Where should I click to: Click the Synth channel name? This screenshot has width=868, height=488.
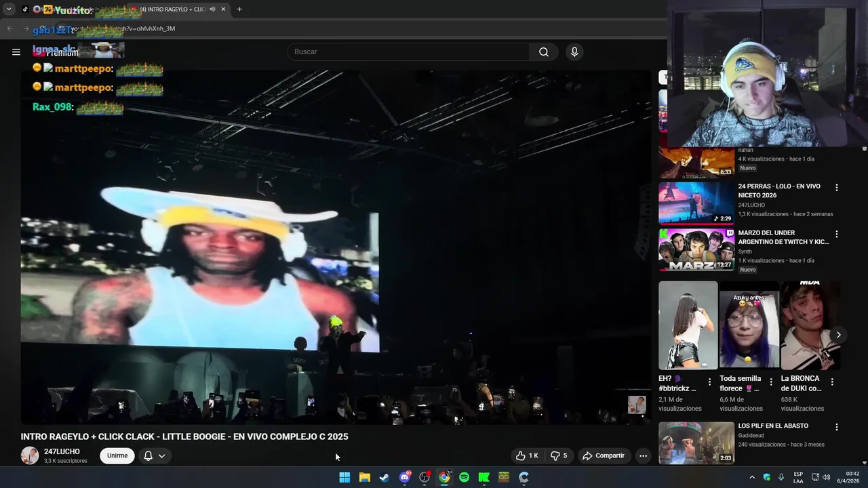pyautogui.click(x=745, y=251)
